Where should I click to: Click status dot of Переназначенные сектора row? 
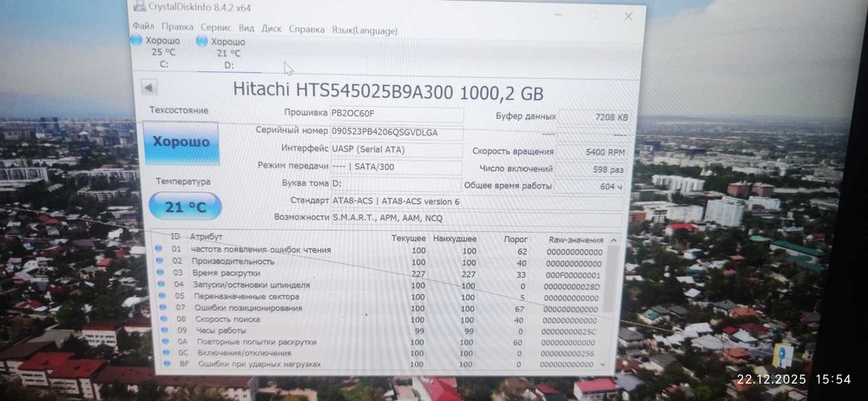(x=162, y=295)
